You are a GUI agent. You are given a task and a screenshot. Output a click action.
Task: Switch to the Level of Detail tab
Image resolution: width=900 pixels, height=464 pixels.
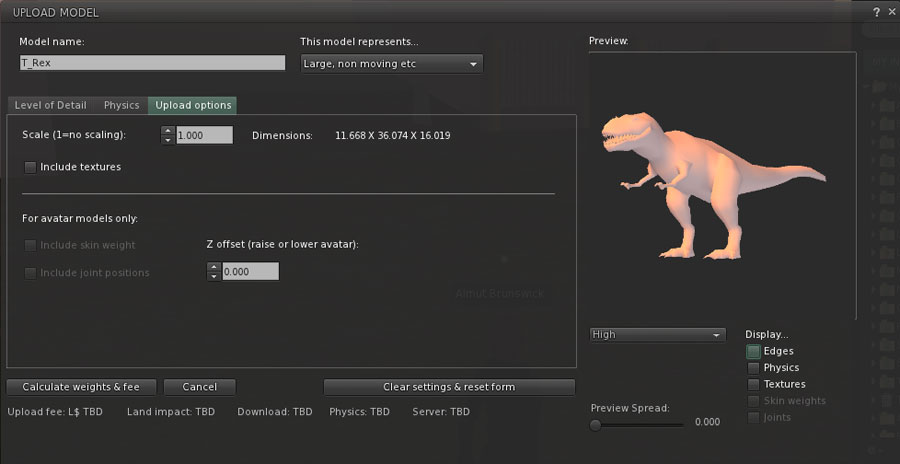[50, 105]
